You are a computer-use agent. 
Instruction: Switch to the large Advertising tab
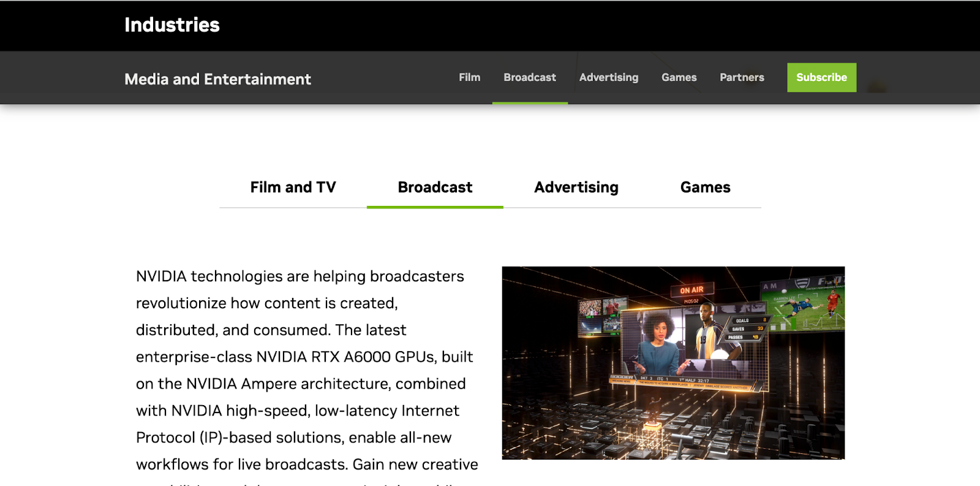576,188
